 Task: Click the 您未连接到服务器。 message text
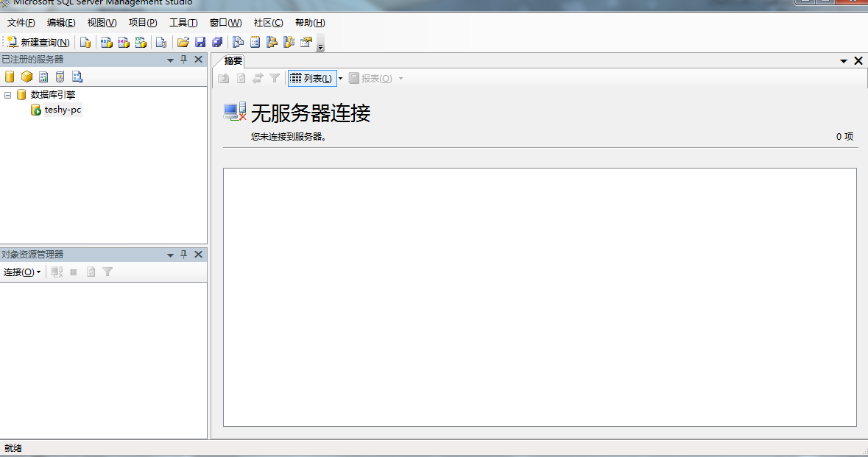tap(289, 137)
